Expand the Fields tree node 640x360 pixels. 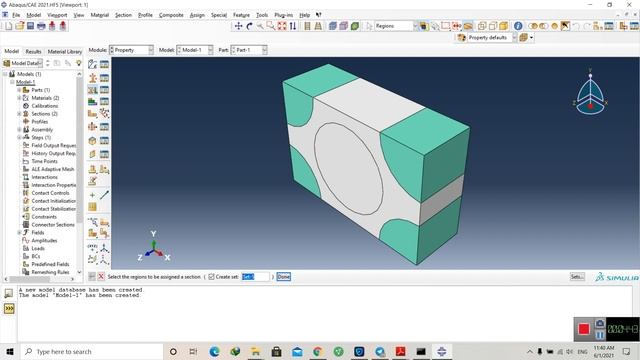[19, 233]
